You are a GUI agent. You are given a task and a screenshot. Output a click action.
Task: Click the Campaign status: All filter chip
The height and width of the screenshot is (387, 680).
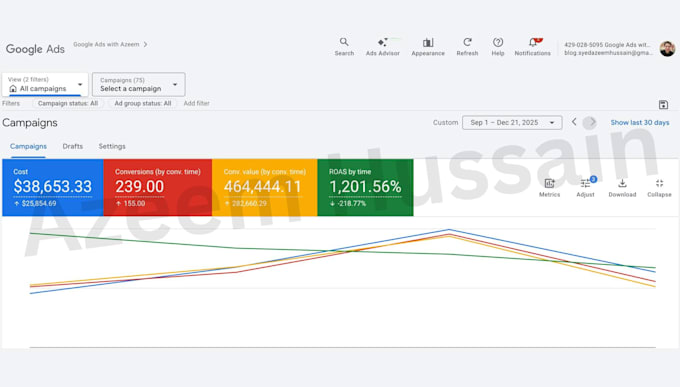(x=68, y=103)
